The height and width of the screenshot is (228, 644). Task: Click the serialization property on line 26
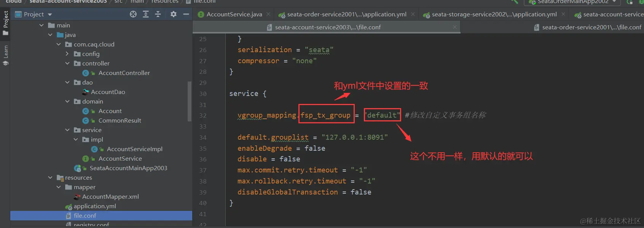coord(265,50)
